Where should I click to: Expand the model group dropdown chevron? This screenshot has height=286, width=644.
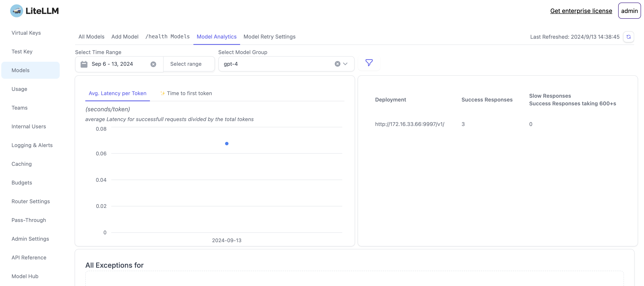(345, 64)
